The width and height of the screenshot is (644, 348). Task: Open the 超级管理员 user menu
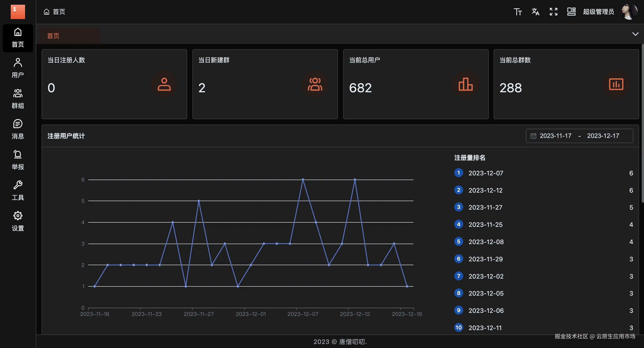[598, 12]
